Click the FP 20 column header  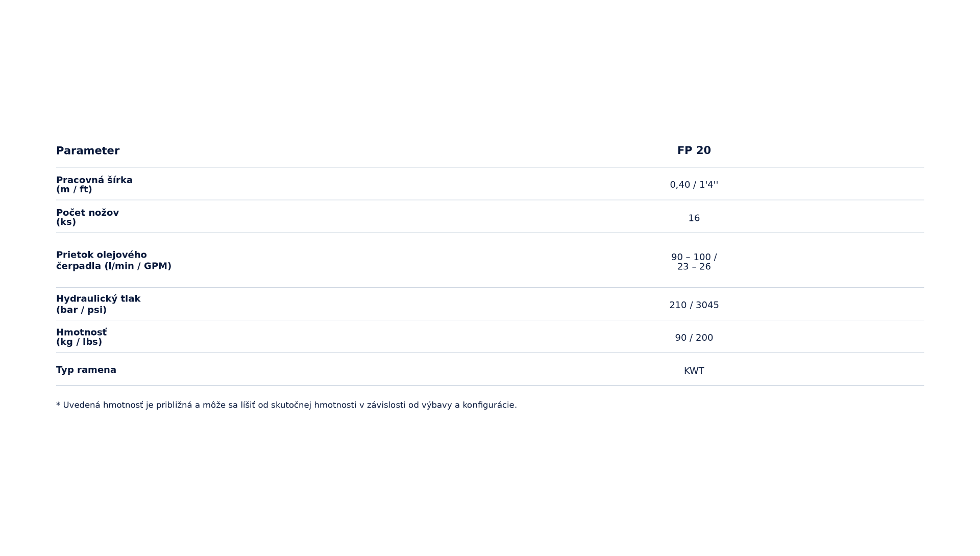694,150
